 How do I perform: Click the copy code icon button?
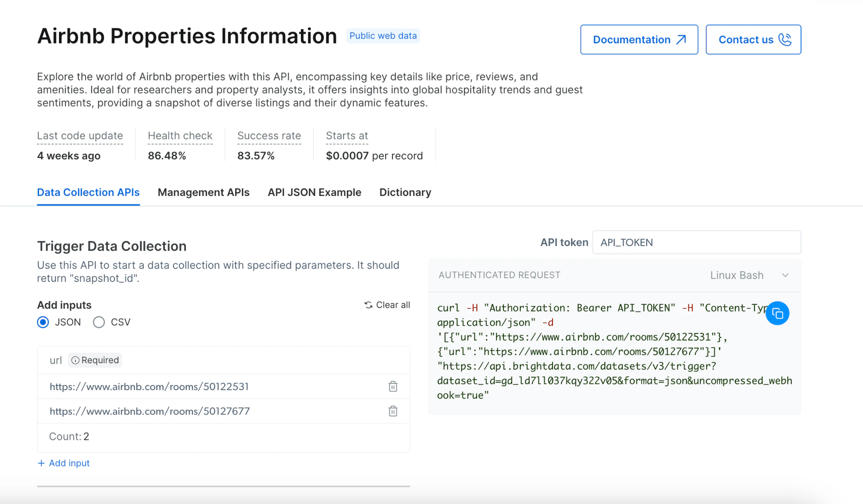[x=777, y=314]
